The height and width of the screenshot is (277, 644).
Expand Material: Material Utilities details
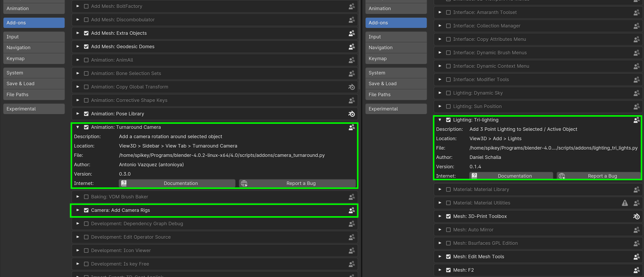coord(440,203)
